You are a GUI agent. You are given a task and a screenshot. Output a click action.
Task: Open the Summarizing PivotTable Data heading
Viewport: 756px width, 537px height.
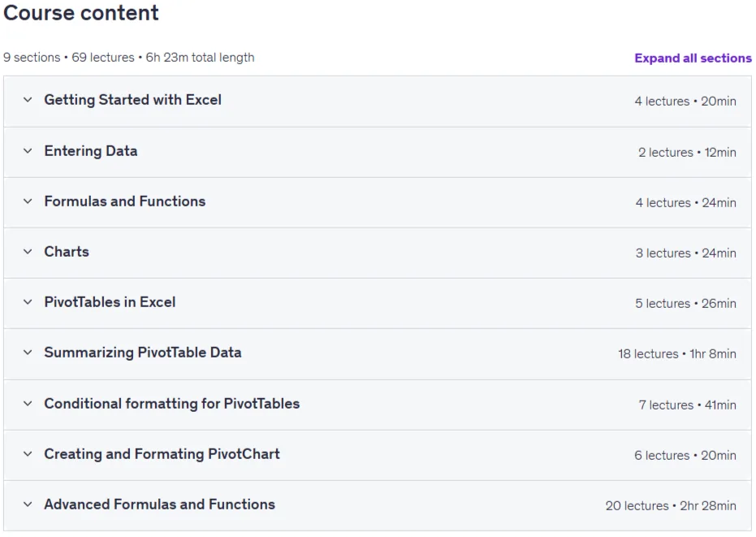pos(143,353)
